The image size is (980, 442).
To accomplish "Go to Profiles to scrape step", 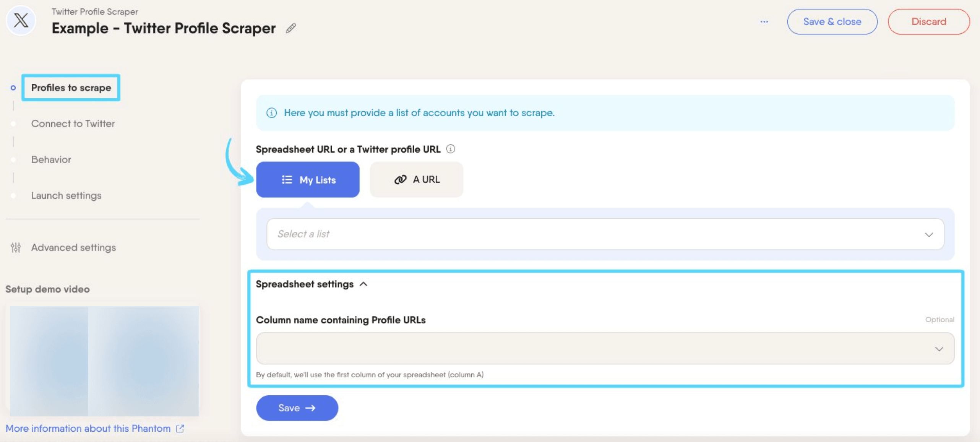I will point(71,88).
